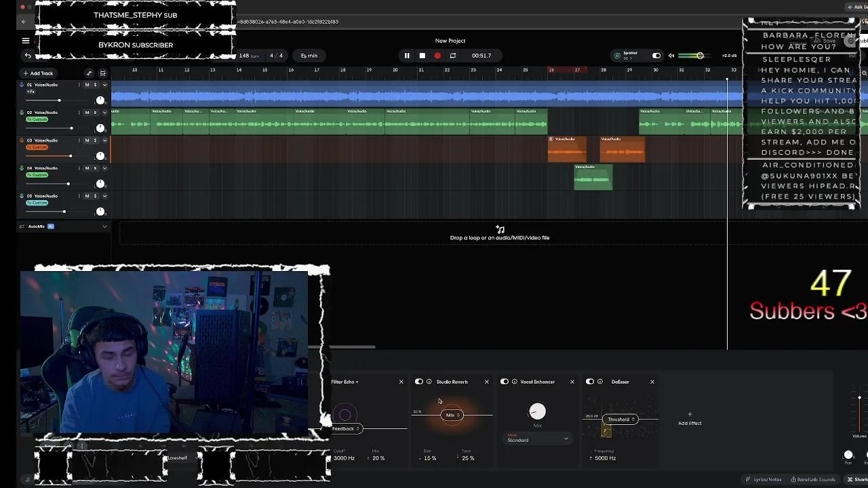Screen dimensions: 868x488
Task: Adjust track 01 volume slider
Action: pyautogui.click(x=59, y=100)
